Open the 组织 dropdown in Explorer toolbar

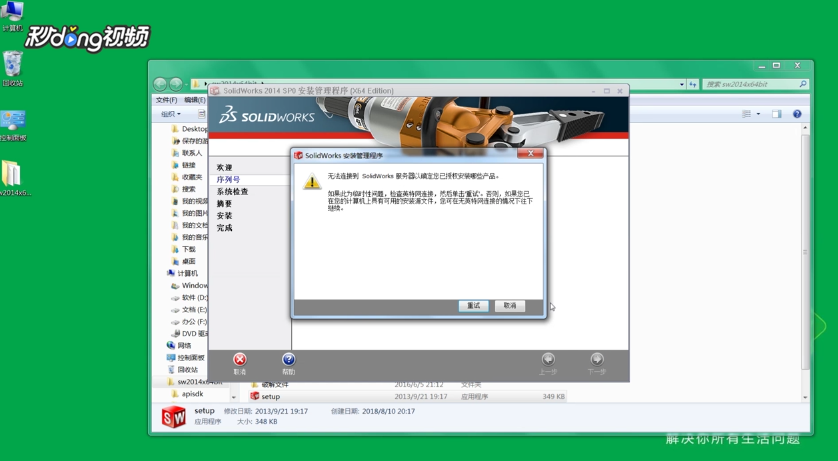tap(171, 114)
